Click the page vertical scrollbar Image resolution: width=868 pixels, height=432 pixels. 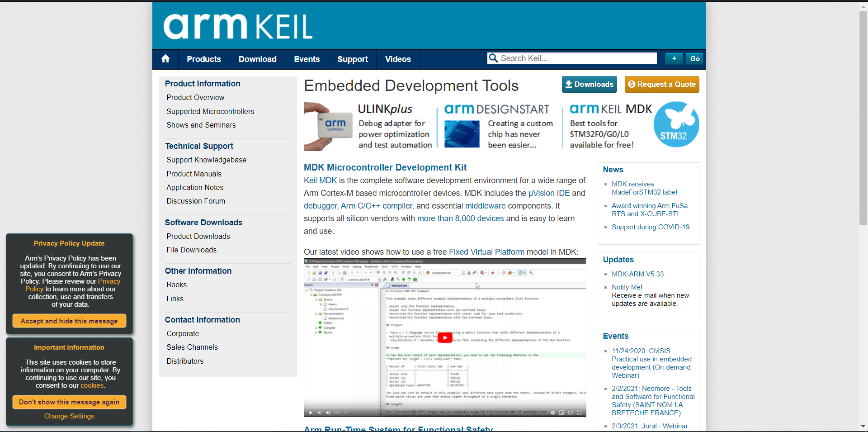863,118
